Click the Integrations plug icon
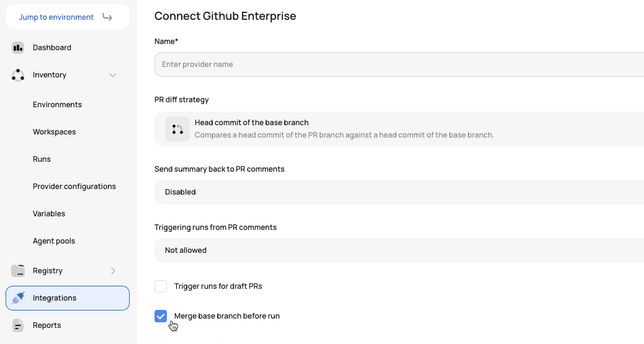 [x=18, y=298]
